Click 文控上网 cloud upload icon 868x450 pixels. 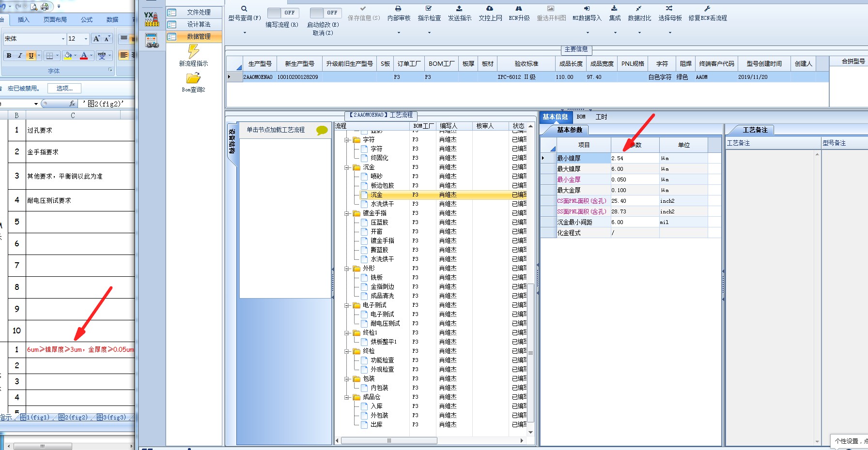(490, 9)
